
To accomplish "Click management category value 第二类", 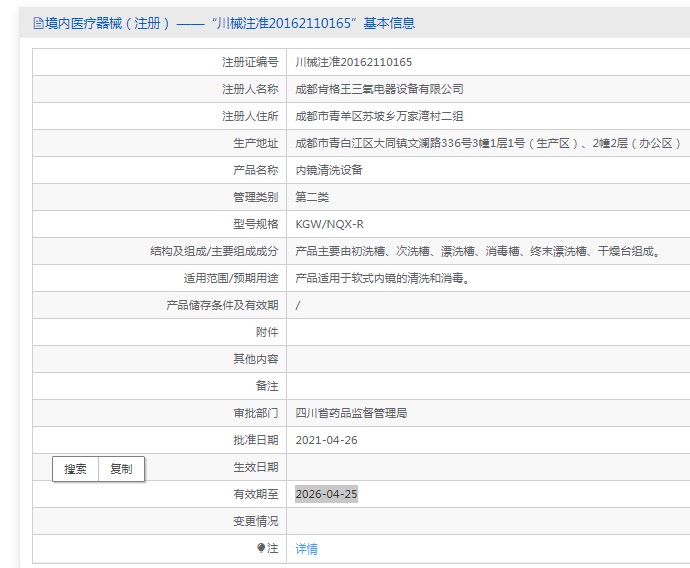I will click(312, 197).
